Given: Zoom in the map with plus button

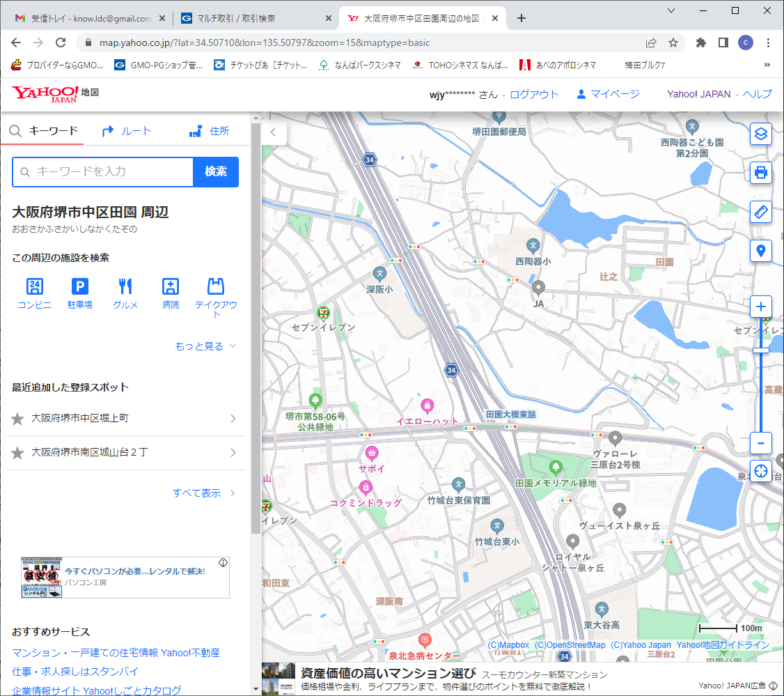Looking at the screenshot, I should (x=760, y=307).
